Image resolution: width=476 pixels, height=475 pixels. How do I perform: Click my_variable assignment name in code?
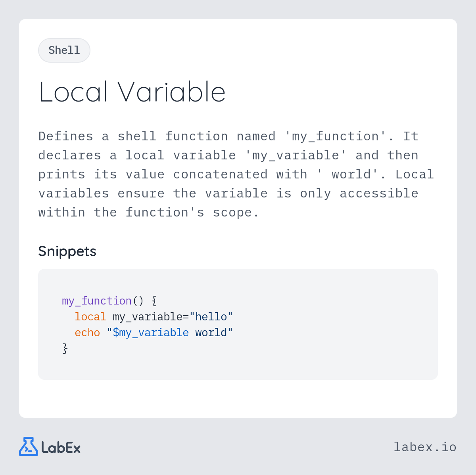click(148, 317)
